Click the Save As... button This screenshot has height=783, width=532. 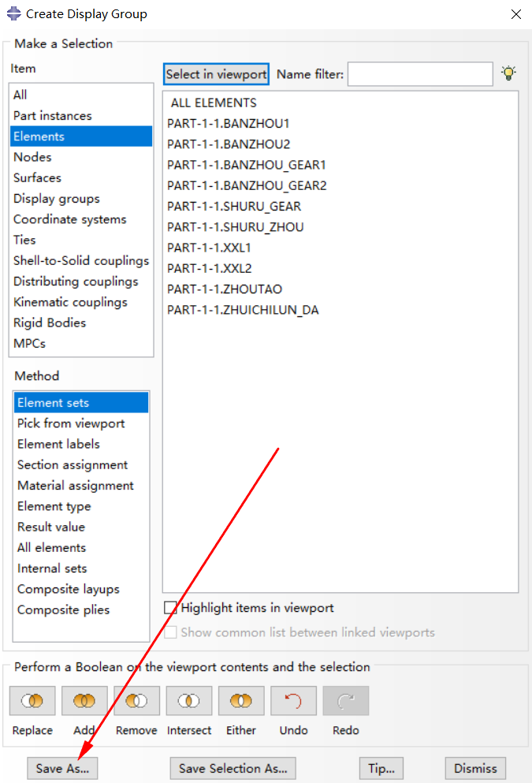tap(62, 769)
